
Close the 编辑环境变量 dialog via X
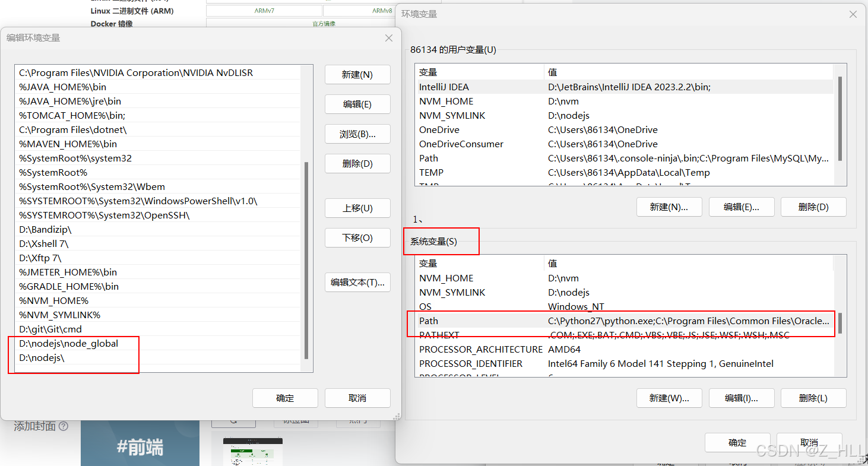click(389, 38)
